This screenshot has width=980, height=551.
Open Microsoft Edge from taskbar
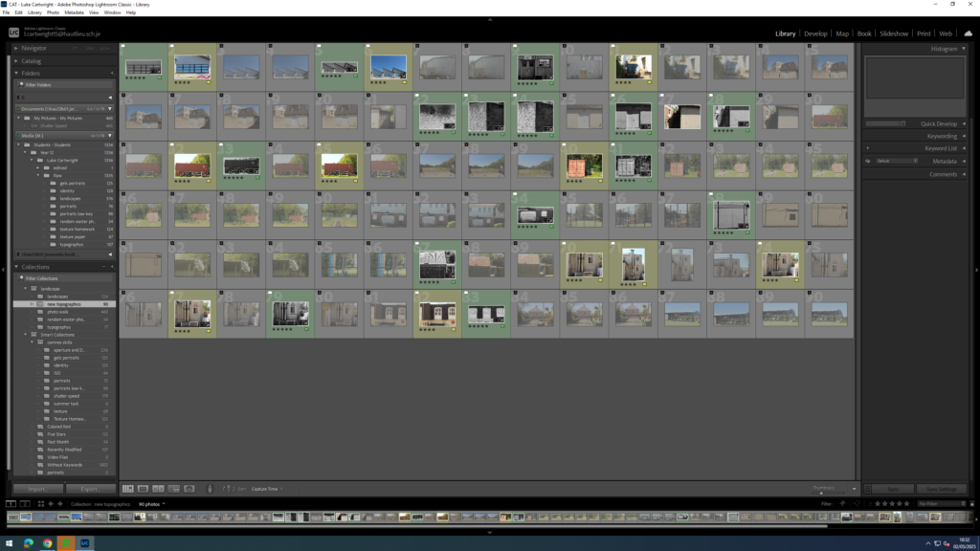coord(29,543)
